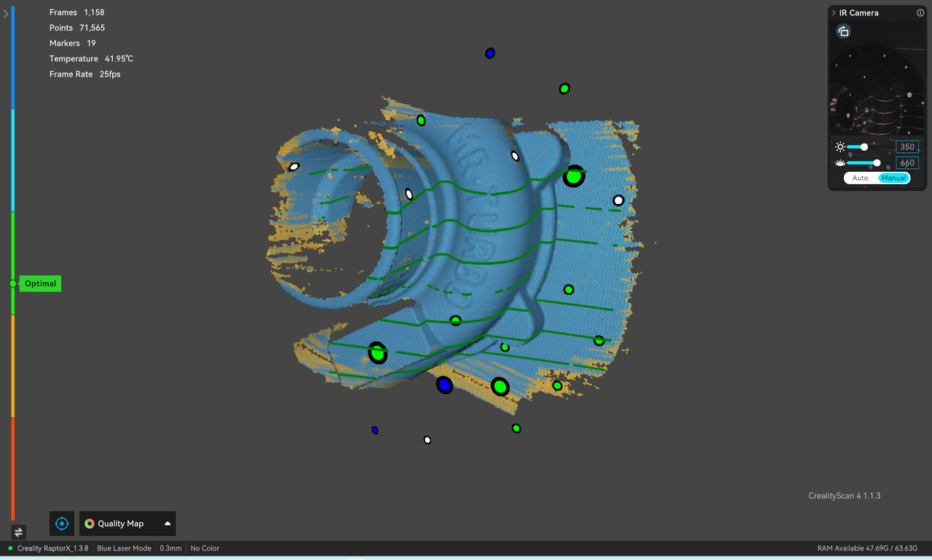Click the sun brightness icon
The image size is (932, 560).
pyautogui.click(x=840, y=147)
